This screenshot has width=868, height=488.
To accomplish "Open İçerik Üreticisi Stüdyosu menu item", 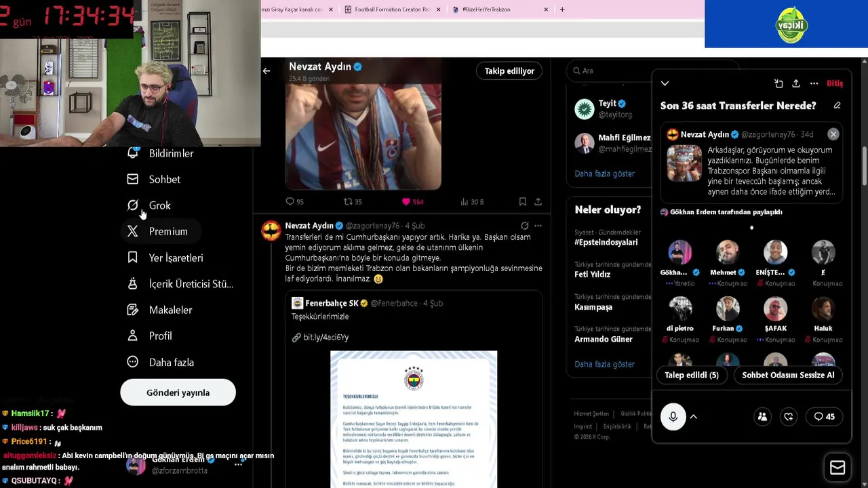I will pos(180,284).
